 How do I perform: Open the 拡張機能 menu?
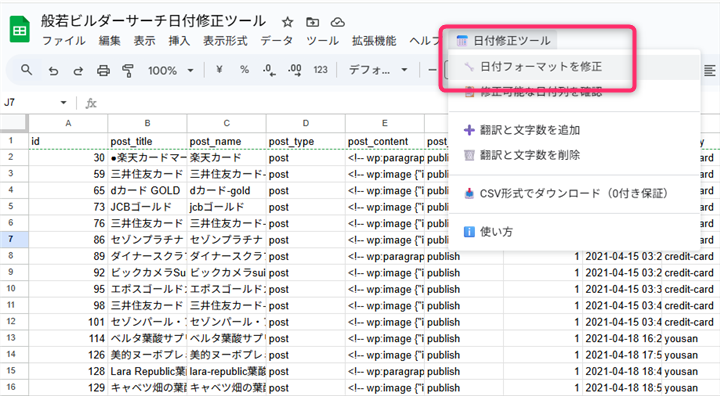coord(374,41)
